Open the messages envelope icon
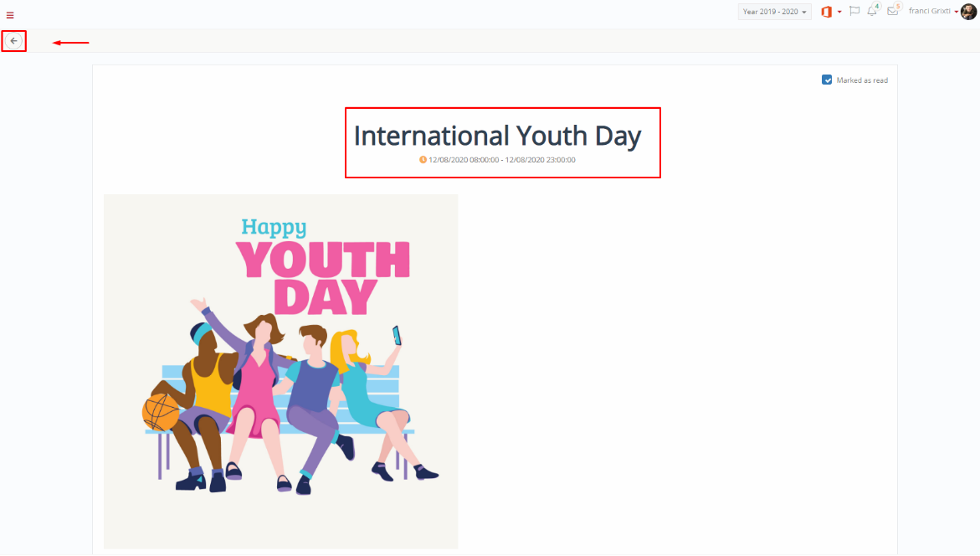The image size is (980, 556). [x=892, y=11]
